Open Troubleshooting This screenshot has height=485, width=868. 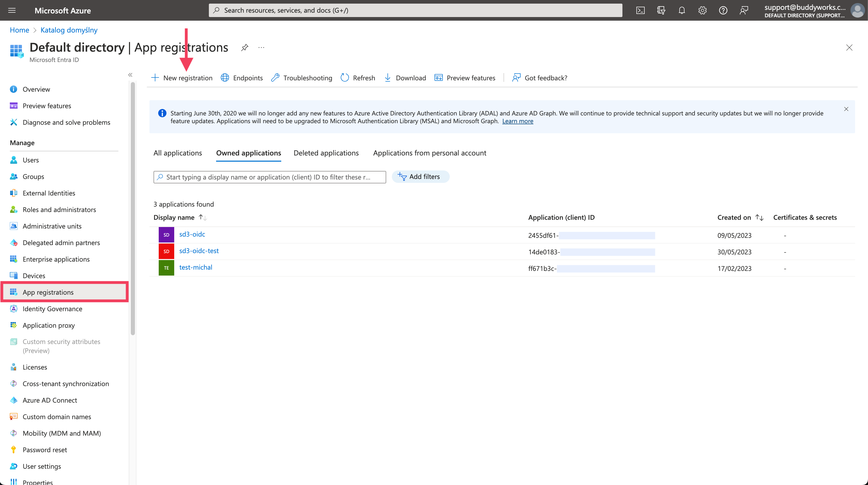pos(302,78)
